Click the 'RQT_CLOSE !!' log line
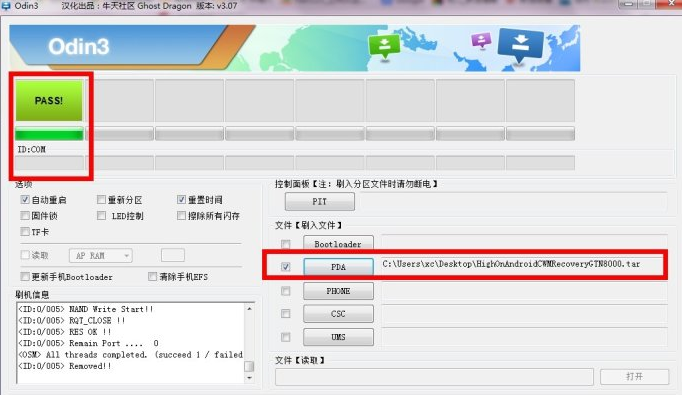This screenshot has width=682, height=395. click(72, 320)
